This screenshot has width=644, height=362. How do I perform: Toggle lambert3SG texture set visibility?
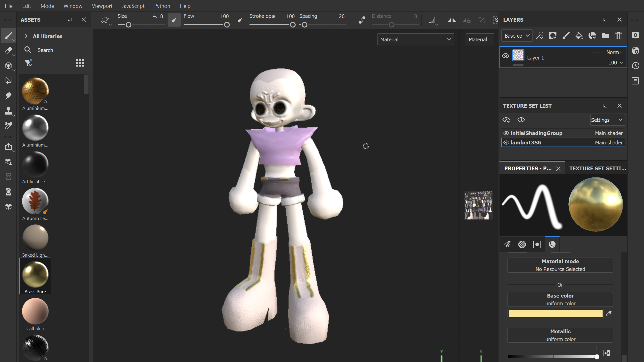pyautogui.click(x=506, y=143)
